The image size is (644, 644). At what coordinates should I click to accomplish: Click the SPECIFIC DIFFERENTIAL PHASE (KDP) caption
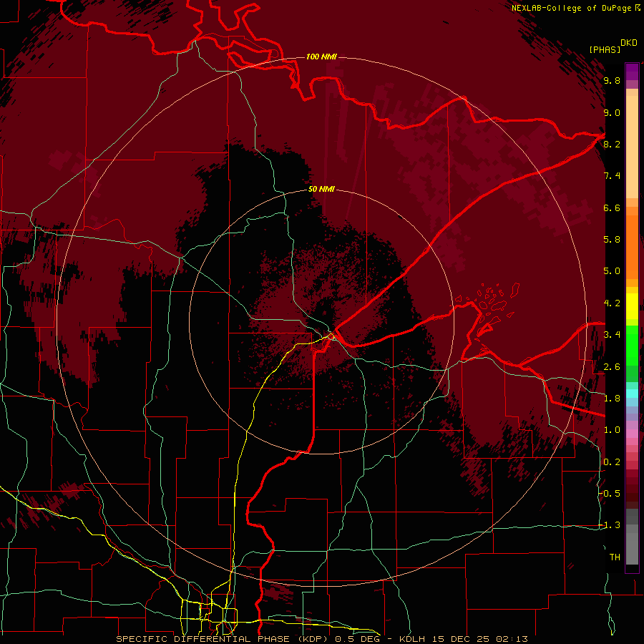point(223,639)
